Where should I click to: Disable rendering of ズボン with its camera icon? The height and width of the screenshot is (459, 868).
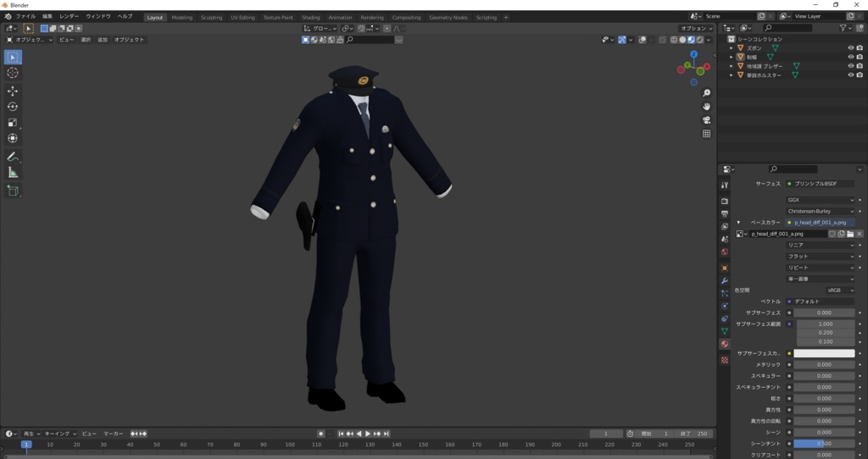coord(860,48)
